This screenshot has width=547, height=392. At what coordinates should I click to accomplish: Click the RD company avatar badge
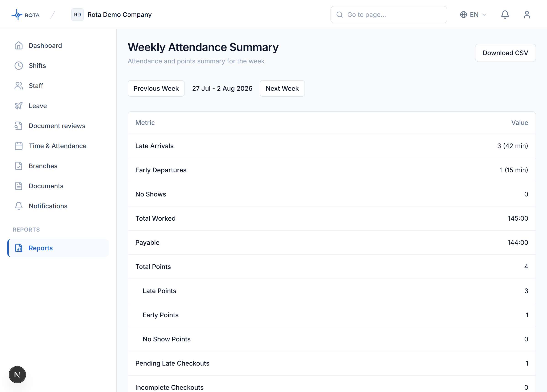pyautogui.click(x=77, y=15)
